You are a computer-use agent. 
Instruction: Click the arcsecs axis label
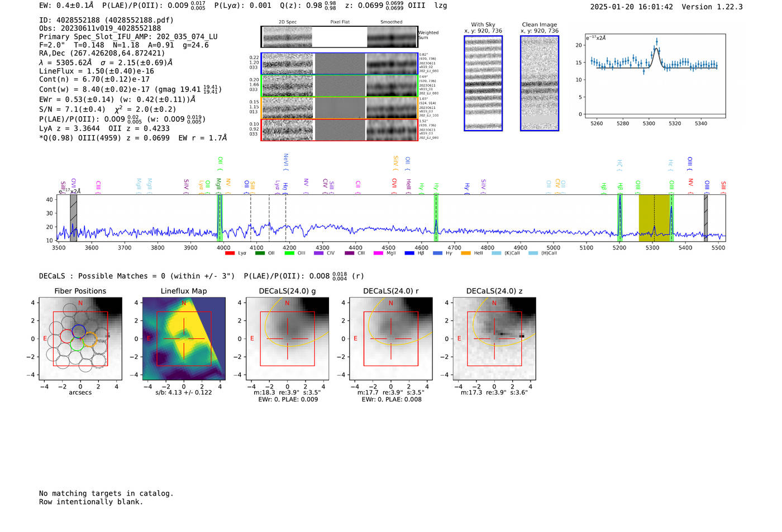80,392
